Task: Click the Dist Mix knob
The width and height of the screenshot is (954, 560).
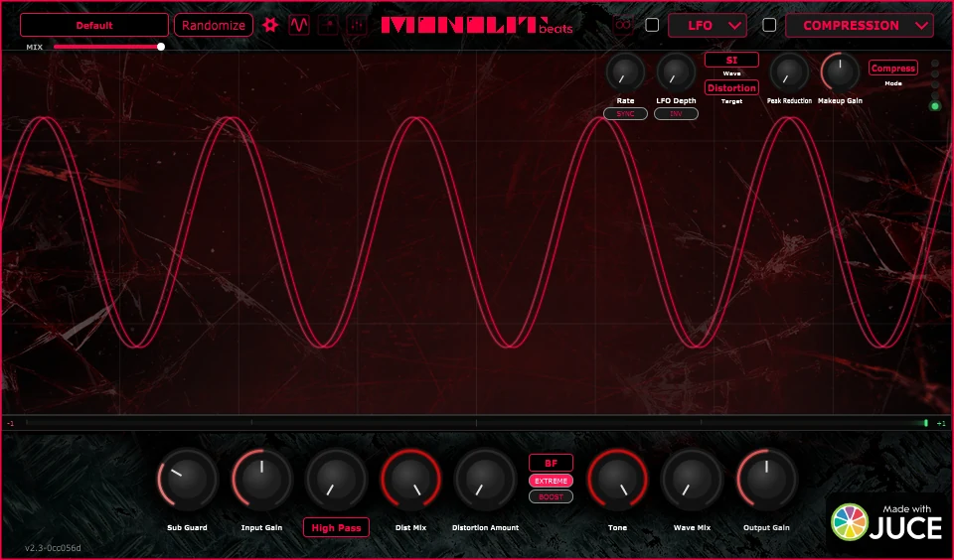Action: coord(410,480)
